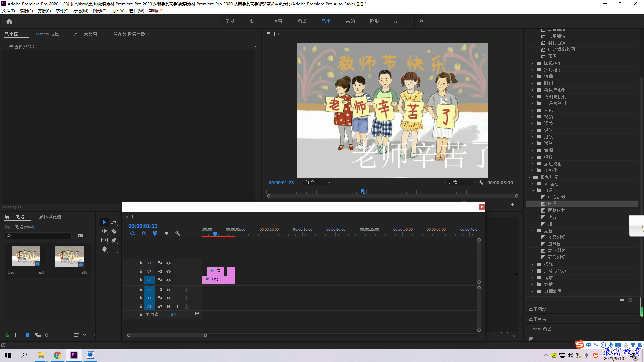Open the 文件(F) menu

[9, 11]
